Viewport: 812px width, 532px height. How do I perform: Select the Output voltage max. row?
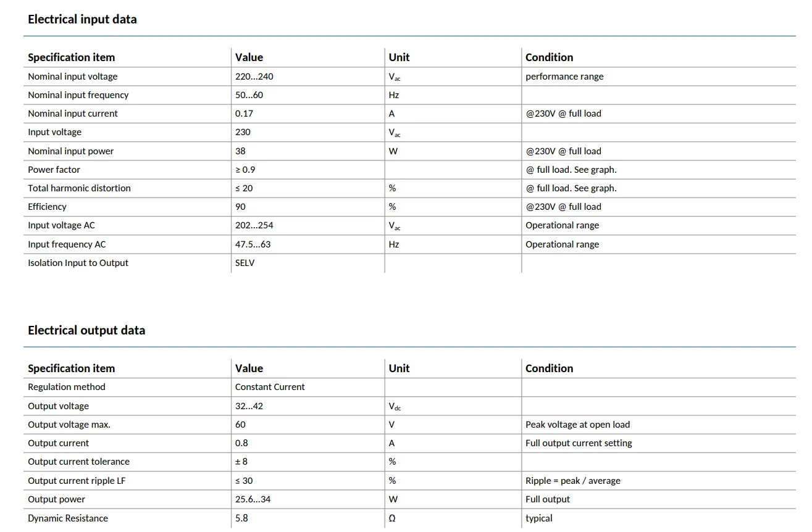point(409,425)
